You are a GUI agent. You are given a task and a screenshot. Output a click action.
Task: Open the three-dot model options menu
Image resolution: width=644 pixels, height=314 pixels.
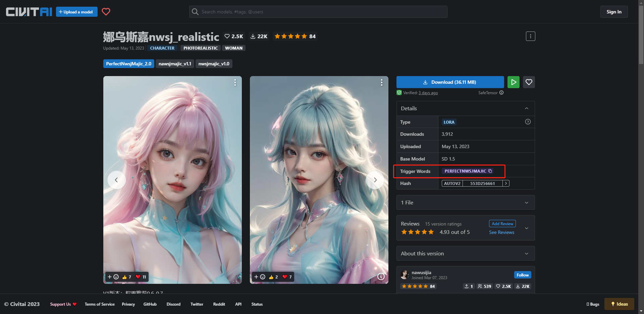[x=530, y=36]
